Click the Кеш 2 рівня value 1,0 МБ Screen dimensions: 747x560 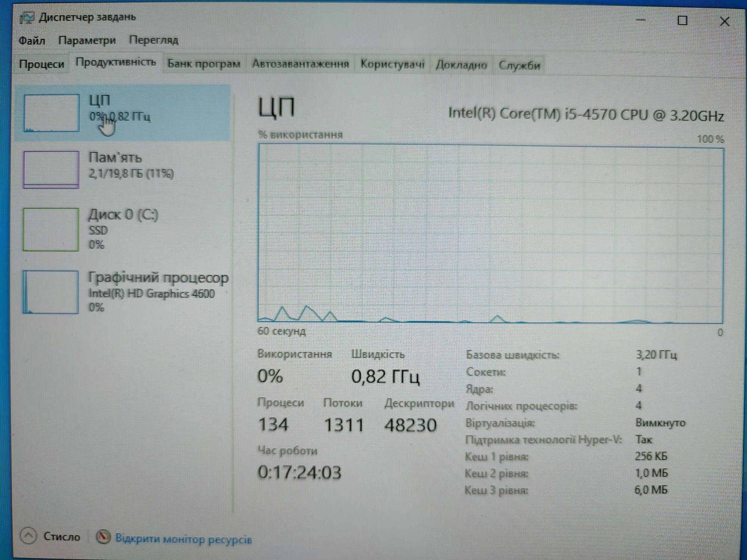pos(651,473)
